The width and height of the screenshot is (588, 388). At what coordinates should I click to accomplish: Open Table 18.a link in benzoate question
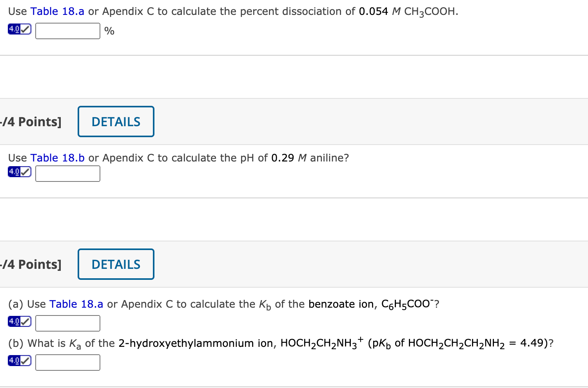click(76, 304)
